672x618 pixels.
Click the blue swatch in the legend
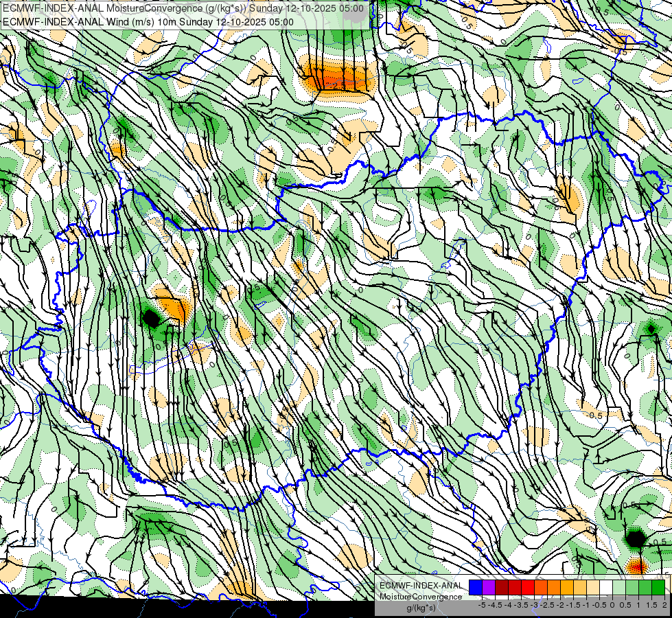(476, 588)
